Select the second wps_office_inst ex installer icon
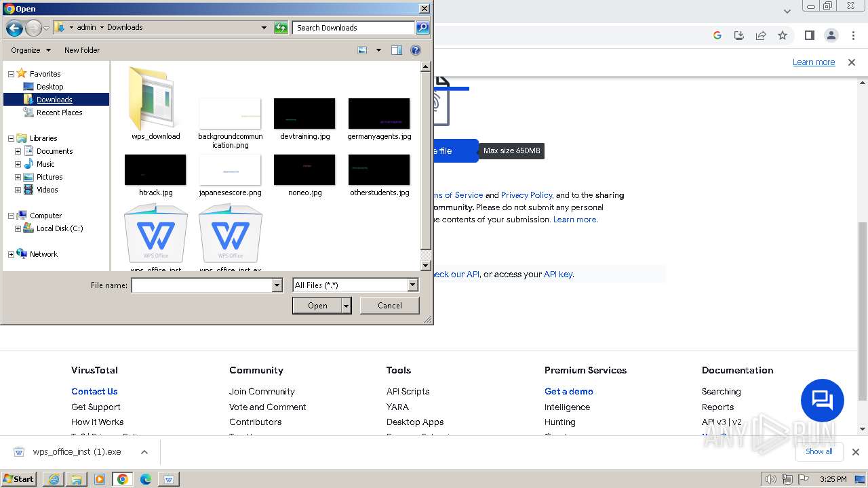This screenshot has width=868, height=488. click(231, 238)
